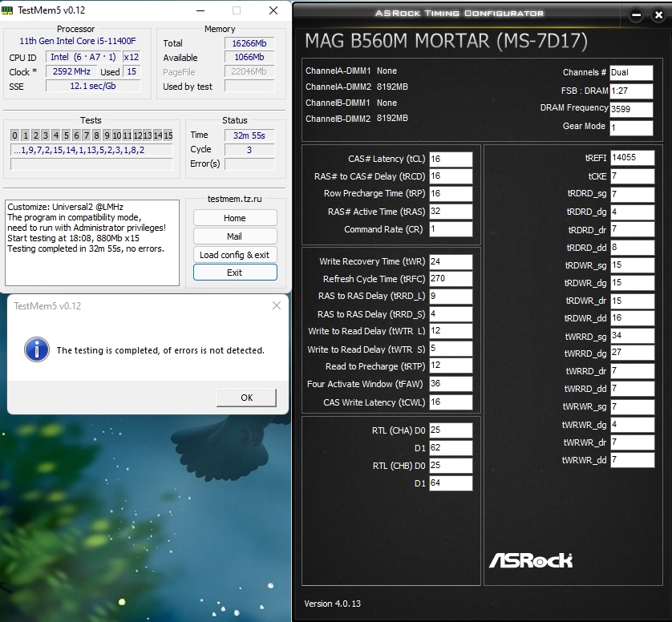Image resolution: width=672 pixels, height=622 pixels.
Task: Click the ChannelB-DIMM2 8192MB entry
Action: pyautogui.click(x=357, y=119)
